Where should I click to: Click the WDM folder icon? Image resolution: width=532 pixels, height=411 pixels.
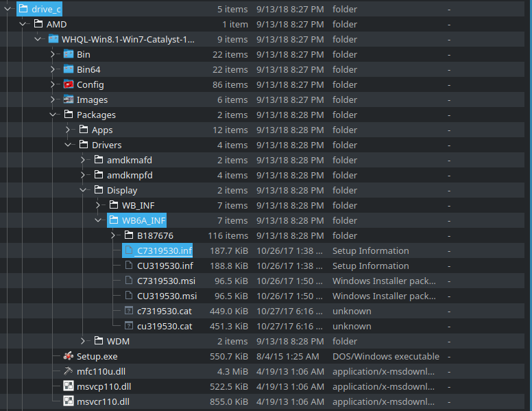pos(99,341)
